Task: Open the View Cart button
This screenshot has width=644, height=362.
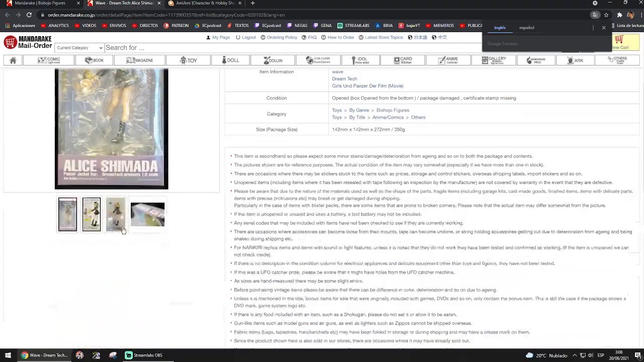Action: pyautogui.click(x=625, y=42)
